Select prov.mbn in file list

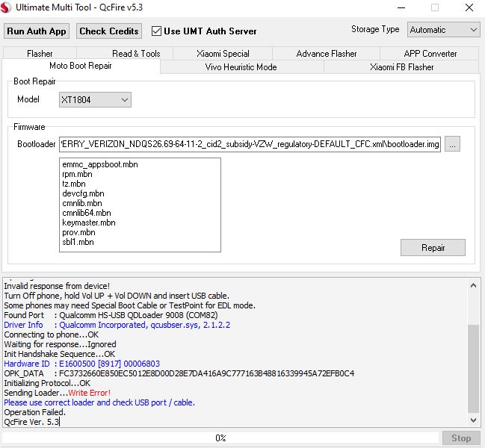click(78, 232)
